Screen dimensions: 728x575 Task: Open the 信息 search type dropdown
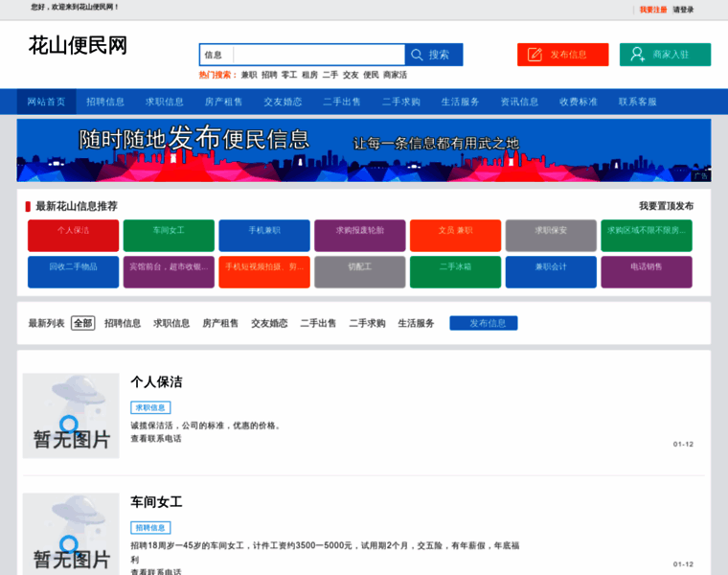pos(216,55)
